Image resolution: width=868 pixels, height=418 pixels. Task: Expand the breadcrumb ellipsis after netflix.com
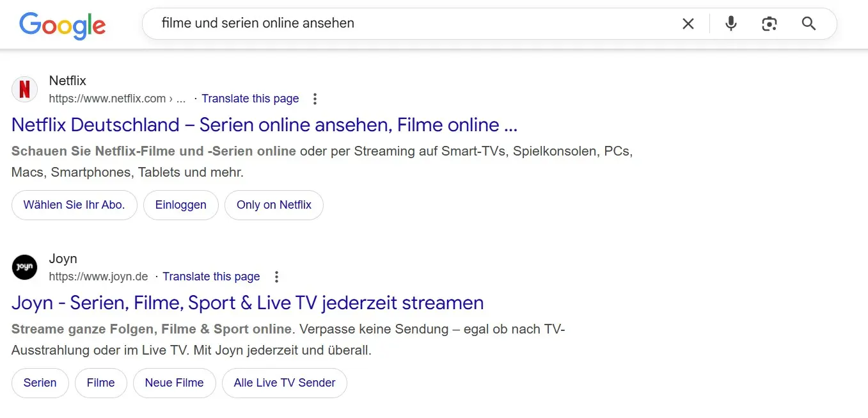(180, 99)
